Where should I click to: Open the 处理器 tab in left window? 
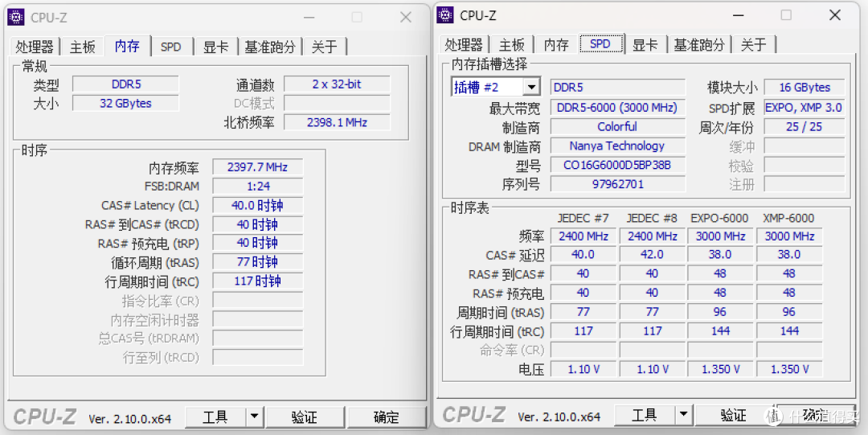point(35,47)
